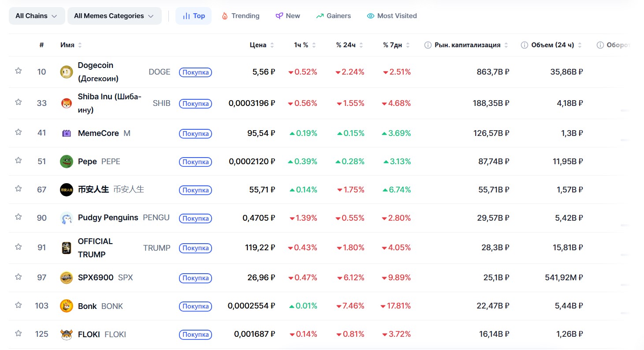644x350 pixels.
Task: Click the FLOKI viking logo icon
Action: (x=66, y=335)
